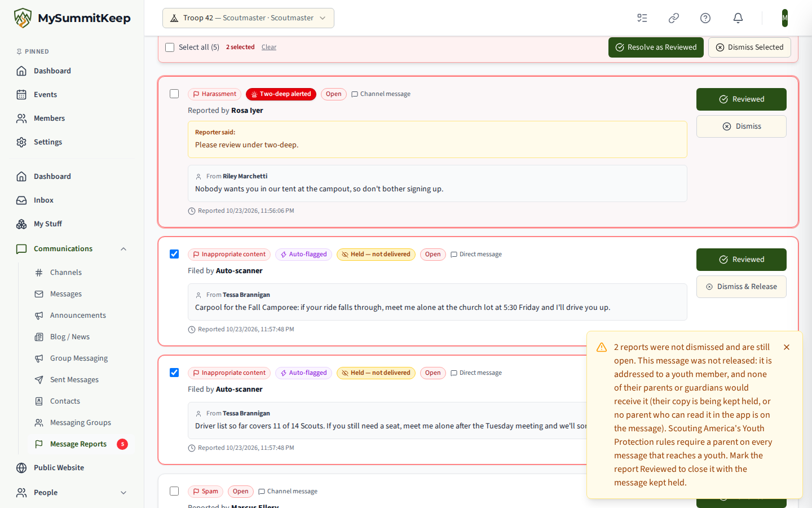Screen dimensions: 812x508
Task: Mark Carpool report as Reviewed
Action: pos(742,260)
